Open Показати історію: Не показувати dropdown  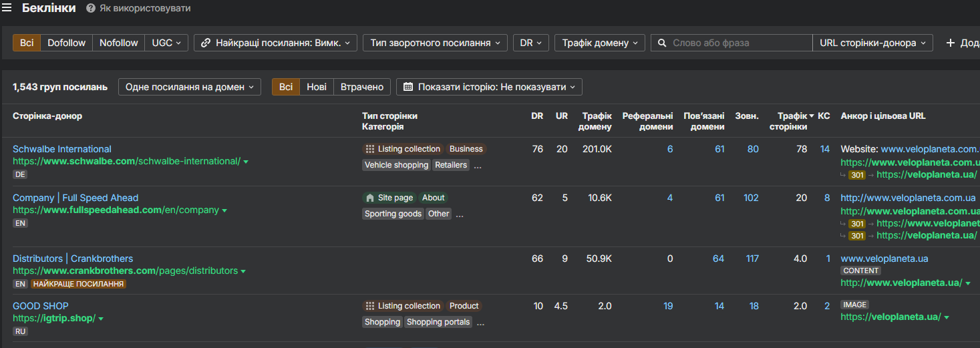[489, 87]
